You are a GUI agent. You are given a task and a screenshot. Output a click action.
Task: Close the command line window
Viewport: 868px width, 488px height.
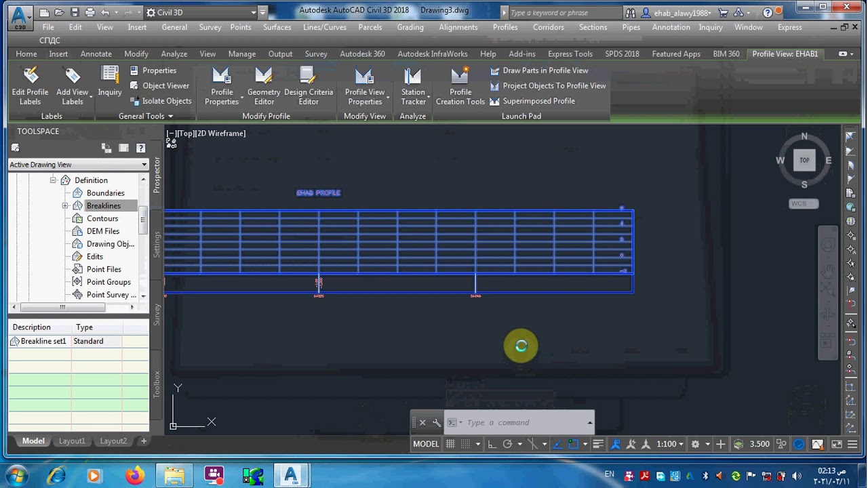422,422
